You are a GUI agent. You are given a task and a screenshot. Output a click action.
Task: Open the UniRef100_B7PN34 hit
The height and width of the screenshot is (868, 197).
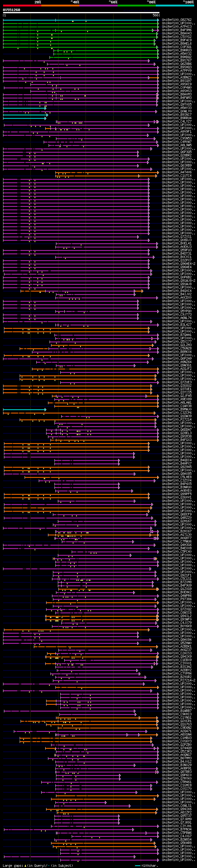coord(177,829)
